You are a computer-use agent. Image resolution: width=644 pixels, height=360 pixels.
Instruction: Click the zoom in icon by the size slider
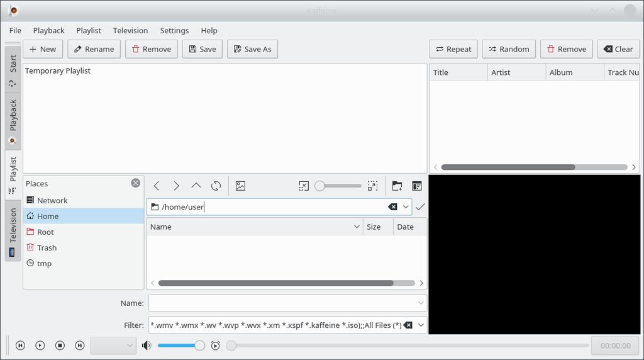pyautogui.click(x=372, y=186)
